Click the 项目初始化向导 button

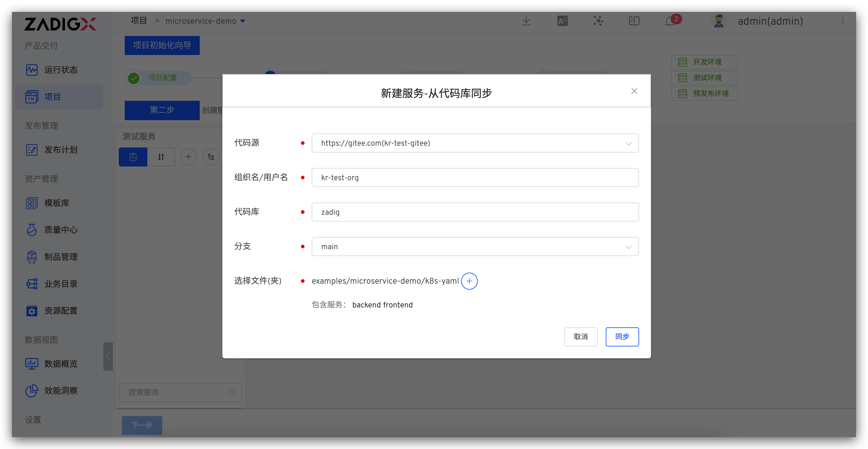[162, 45]
